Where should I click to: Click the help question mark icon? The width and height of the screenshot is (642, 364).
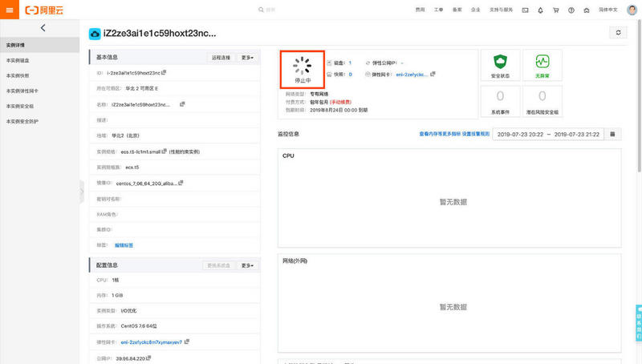(571, 10)
